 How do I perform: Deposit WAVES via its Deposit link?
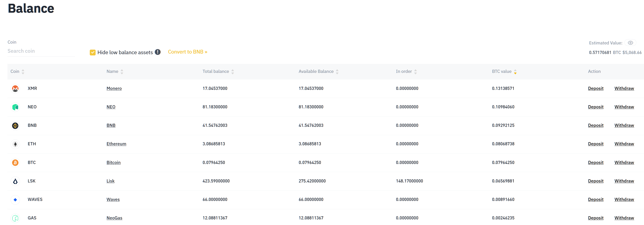(x=596, y=199)
